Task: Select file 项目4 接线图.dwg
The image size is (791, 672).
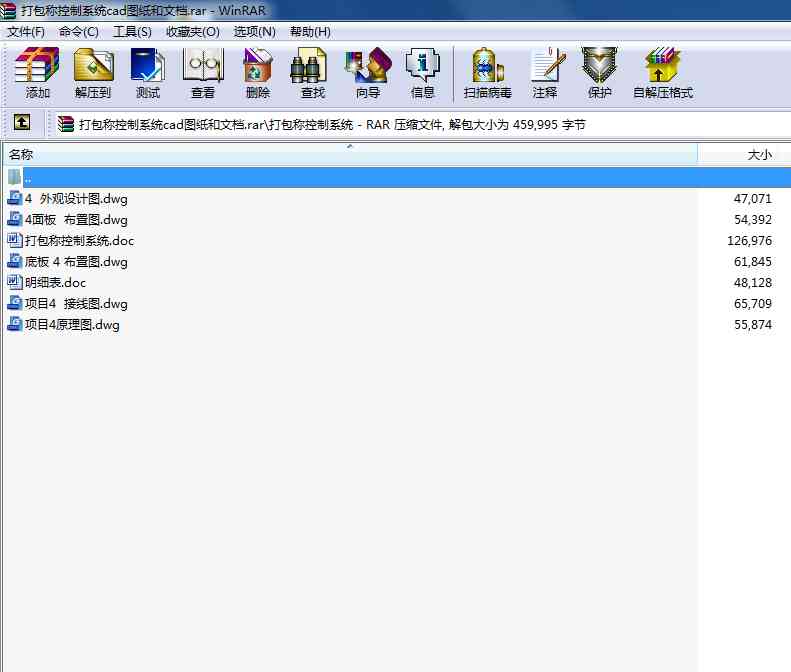Action: tap(76, 303)
